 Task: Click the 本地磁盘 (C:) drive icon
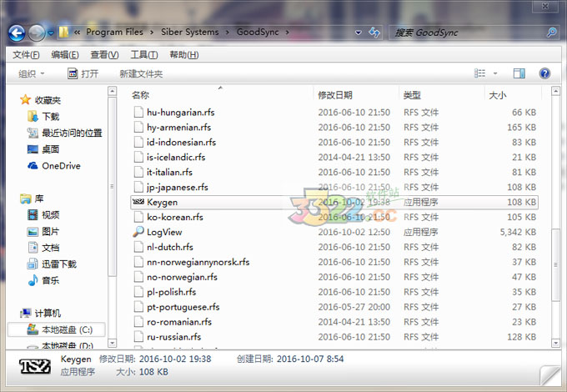click(x=33, y=329)
